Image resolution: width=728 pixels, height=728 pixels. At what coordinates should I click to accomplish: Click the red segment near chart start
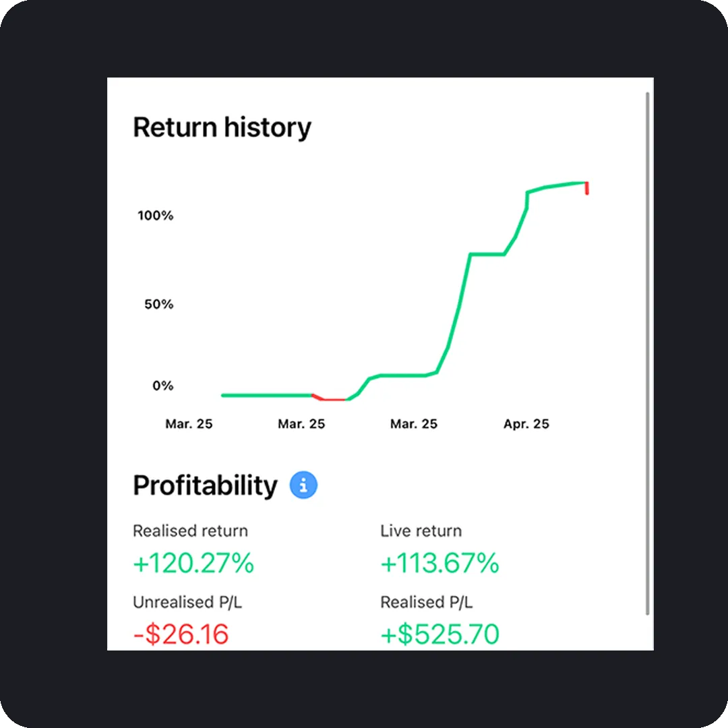pyautogui.click(x=329, y=398)
